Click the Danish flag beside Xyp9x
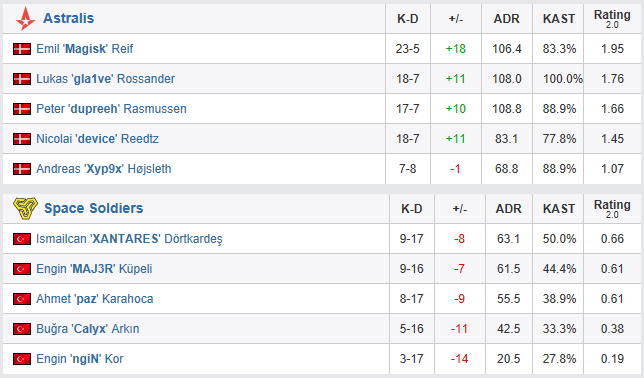This screenshot has height=378, width=644. click(22, 169)
